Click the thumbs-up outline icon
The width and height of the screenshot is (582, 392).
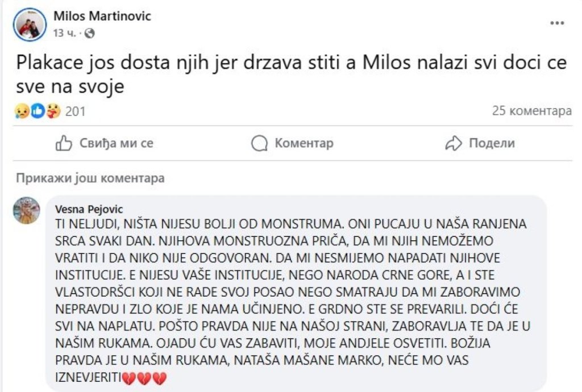[x=63, y=143]
